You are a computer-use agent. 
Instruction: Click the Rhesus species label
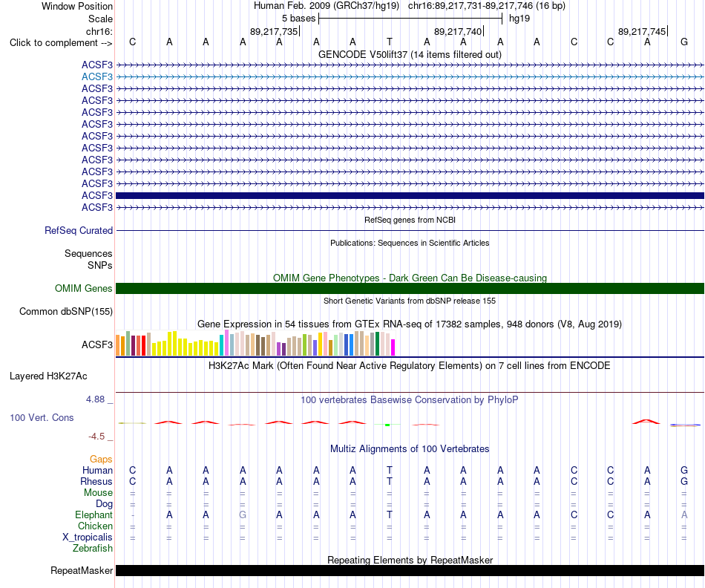[x=96, y=481]
